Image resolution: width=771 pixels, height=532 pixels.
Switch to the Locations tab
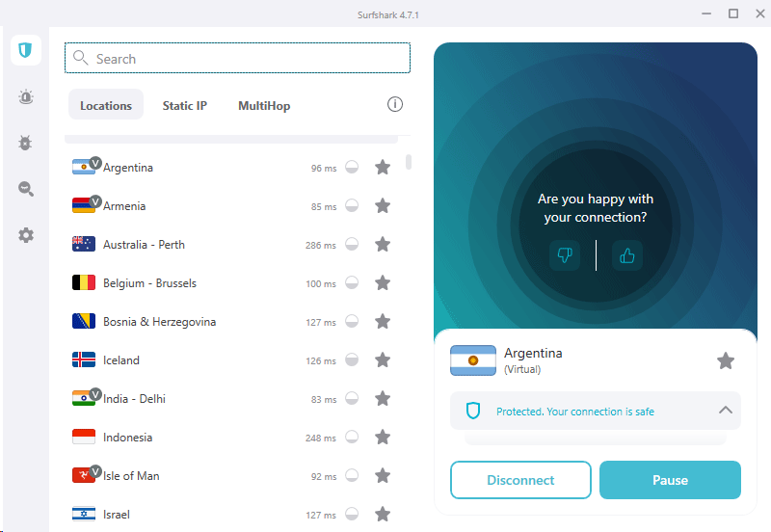(x=106, y=105)
